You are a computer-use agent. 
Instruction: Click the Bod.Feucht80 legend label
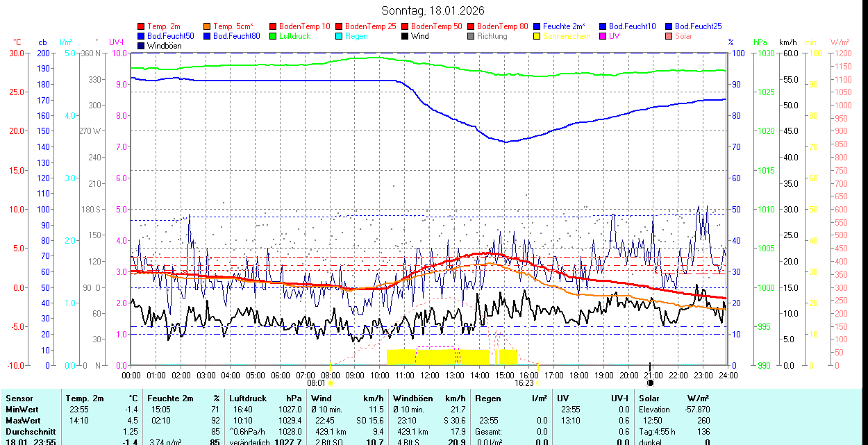point(236,36)
